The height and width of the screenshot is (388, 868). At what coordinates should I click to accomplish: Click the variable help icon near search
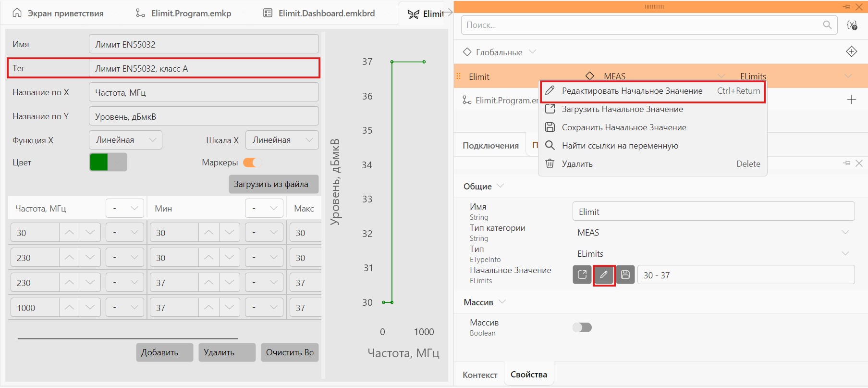click(852, 25)
